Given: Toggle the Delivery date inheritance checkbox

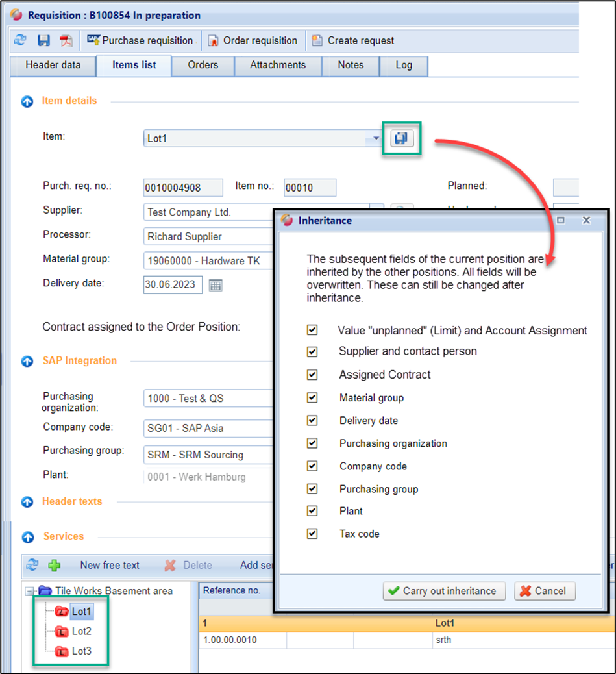Looking at the screenshot, I should tap(312, 420).
